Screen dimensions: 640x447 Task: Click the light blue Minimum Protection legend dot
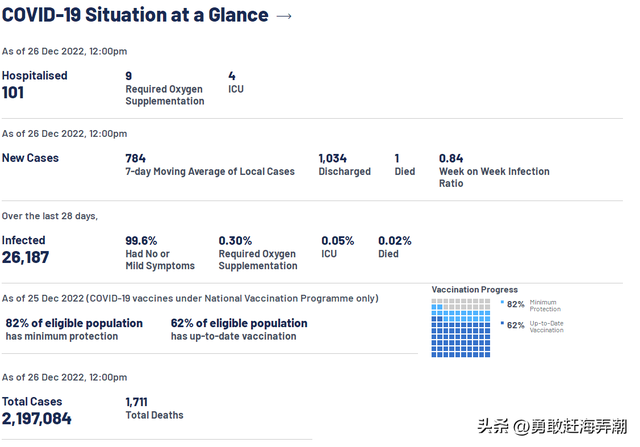tap(501, 302)
